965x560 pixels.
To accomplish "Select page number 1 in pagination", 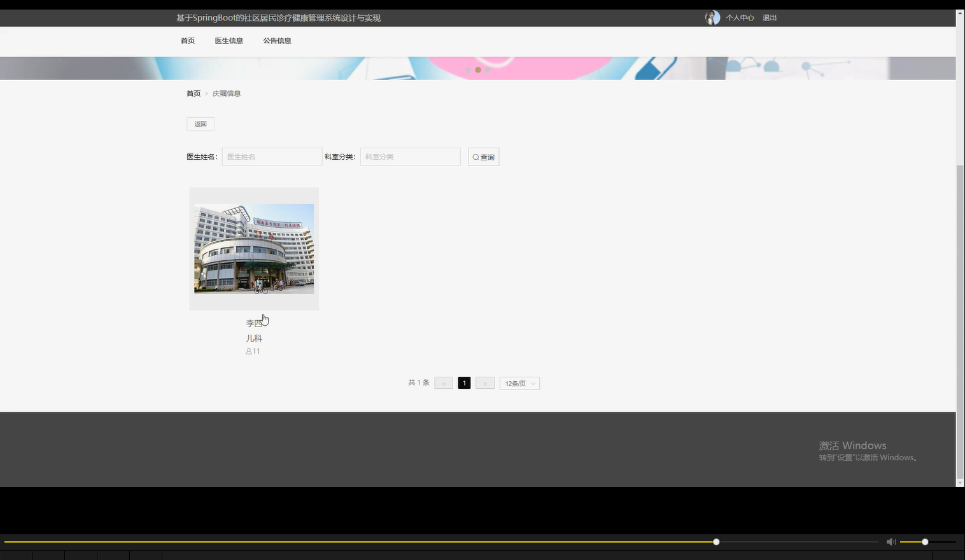I will click(464, 382).
